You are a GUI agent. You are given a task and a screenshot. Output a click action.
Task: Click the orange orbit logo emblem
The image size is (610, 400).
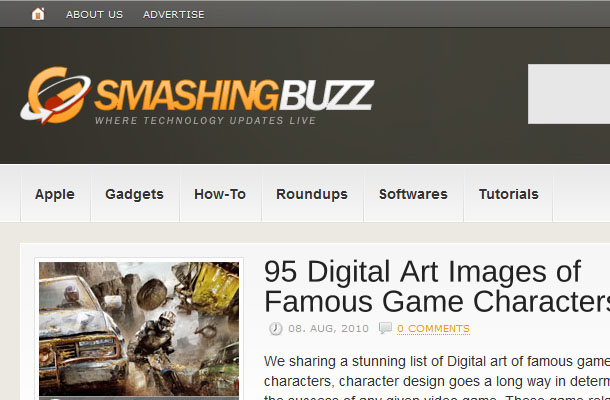point(56,95)
